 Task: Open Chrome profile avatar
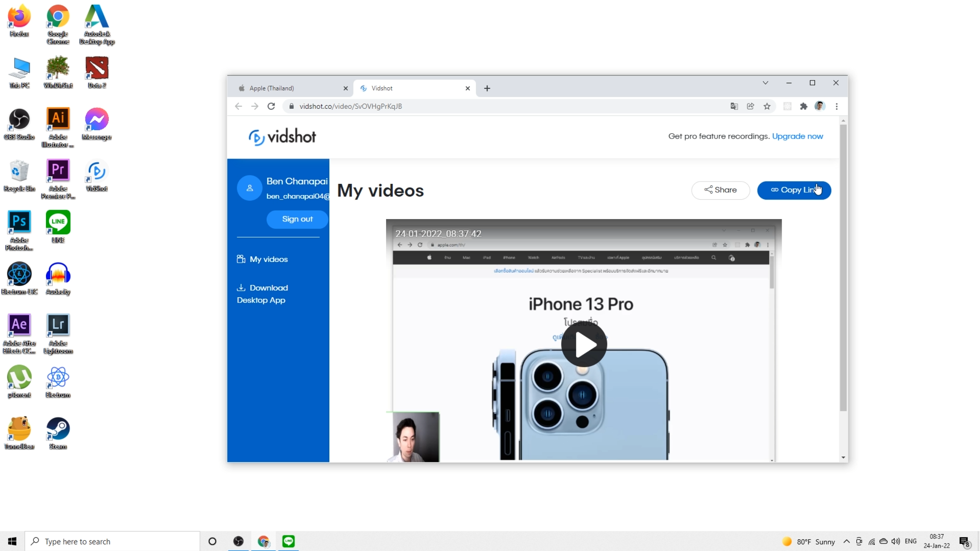click(x=820, y=106)
